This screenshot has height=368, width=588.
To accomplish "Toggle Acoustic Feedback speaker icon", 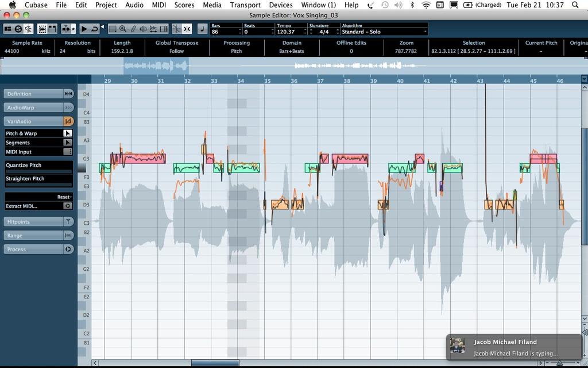I will [x=28, y=29].
